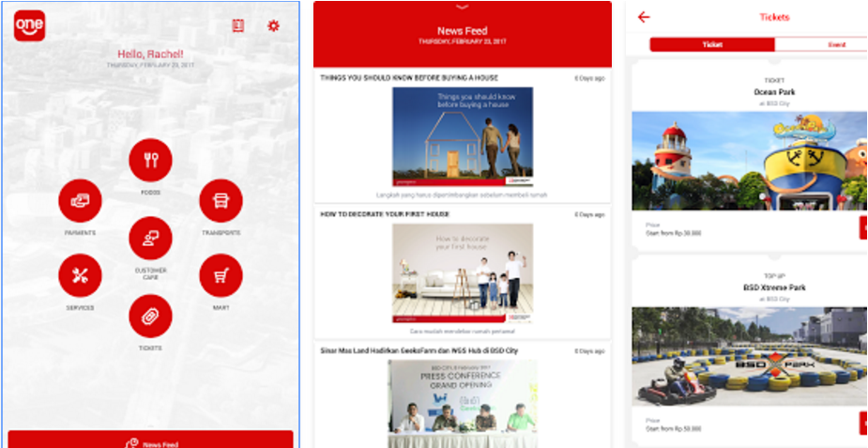Open the Services tools icon
The width and height of the screenshot is (868, 448).
coord(81,275)
